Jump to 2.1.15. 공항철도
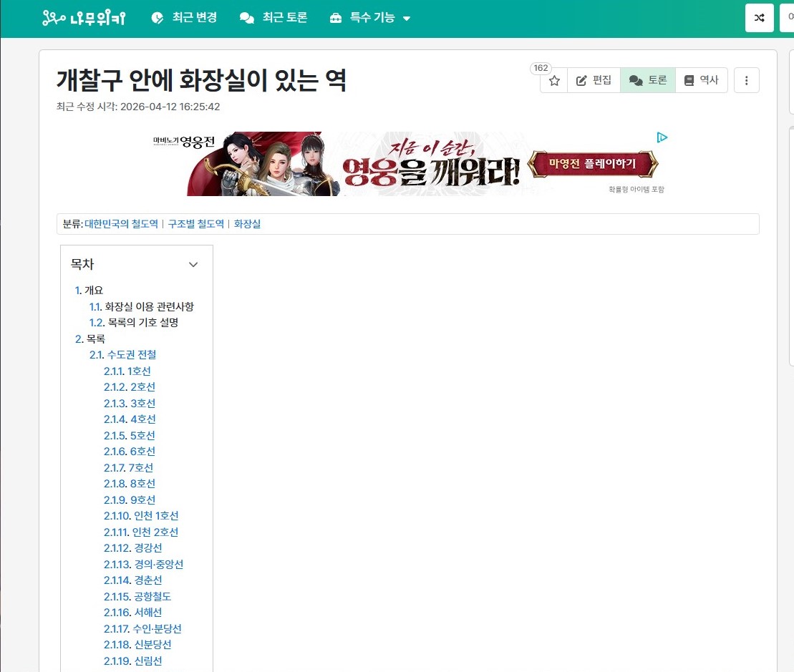 (x=137, y=597)
